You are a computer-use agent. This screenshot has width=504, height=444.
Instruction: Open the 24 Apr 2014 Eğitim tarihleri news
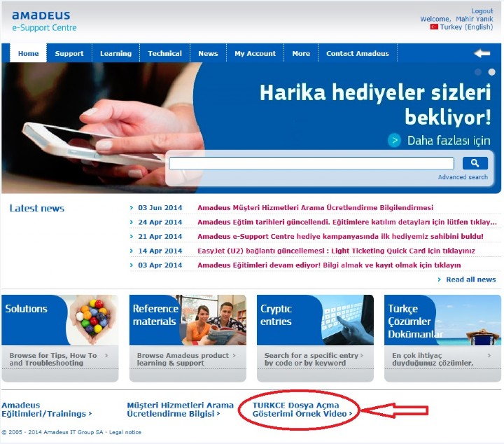point(347,222)
